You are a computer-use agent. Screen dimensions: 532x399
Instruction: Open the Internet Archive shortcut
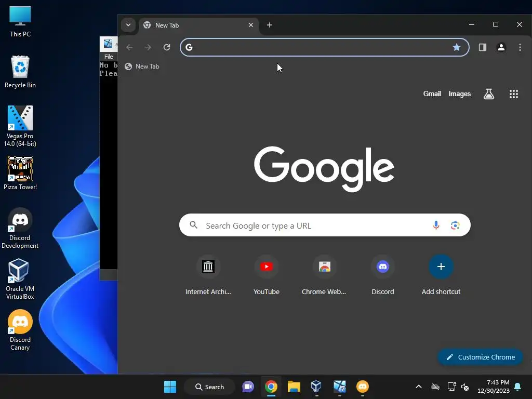208,275
